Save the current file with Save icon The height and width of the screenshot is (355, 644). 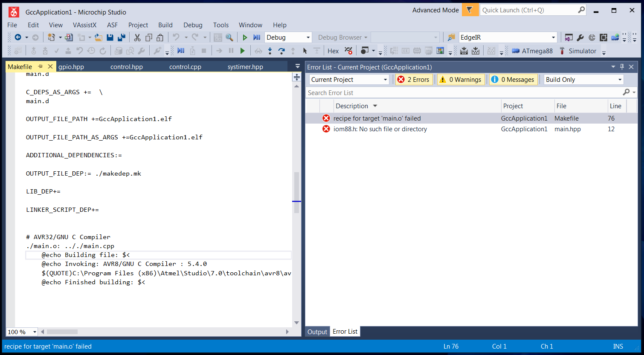pyautogui.click(x=110, y=38)
